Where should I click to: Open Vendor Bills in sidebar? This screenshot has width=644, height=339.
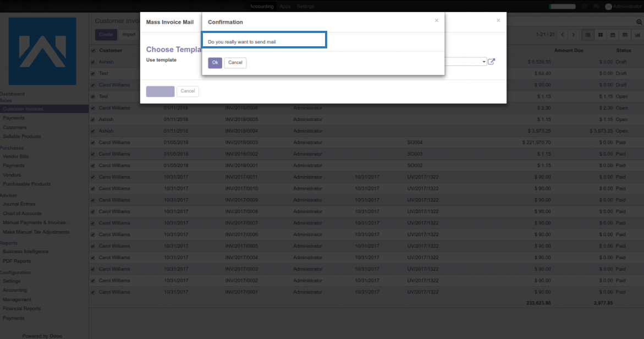tap(15, 156)
